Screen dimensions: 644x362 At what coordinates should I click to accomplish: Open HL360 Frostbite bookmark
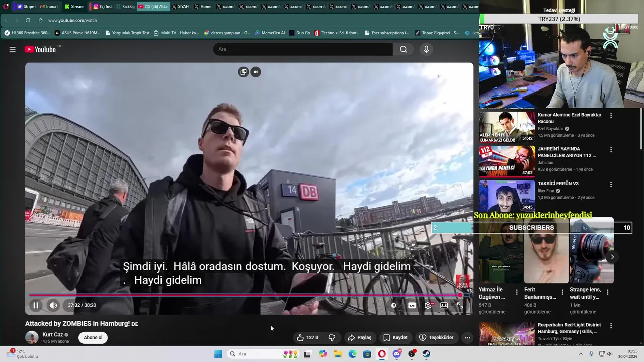click(x=27, y=33)
